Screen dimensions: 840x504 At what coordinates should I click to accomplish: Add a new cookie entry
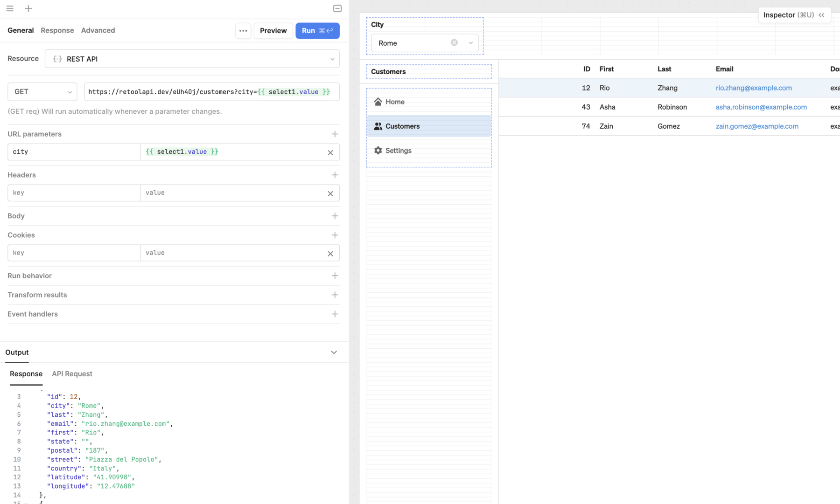[x=335, y=235]
